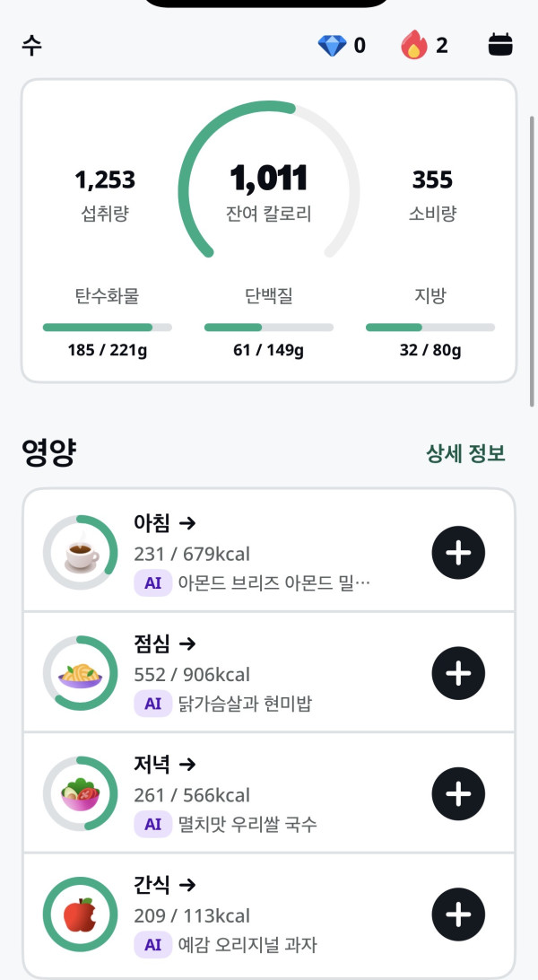Image resolution: width=538 pixels, height=980 pixels.
Task: Add food to 저녁 with plus button
Action: click(458, 793)
